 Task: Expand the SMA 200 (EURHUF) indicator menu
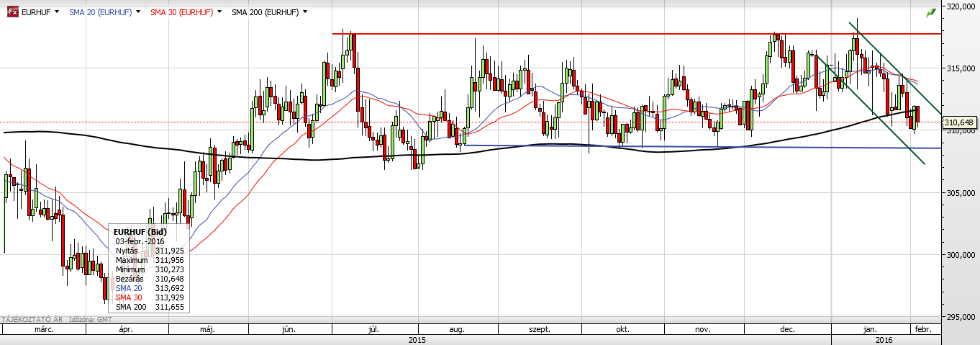tap(306, 12)
